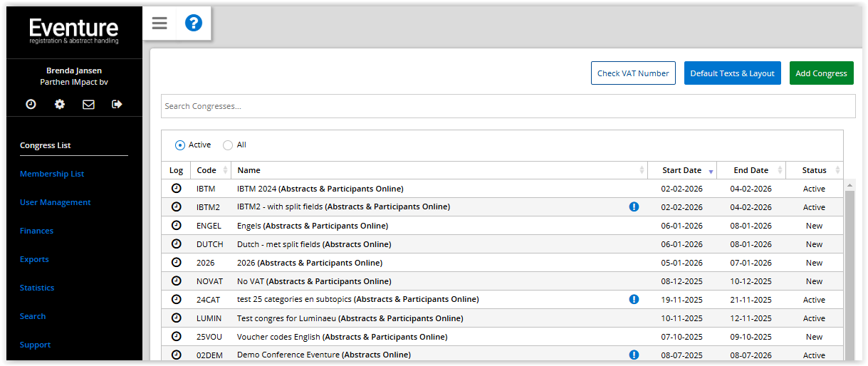868x366 pixels.
Task: Click the envelope mail icon in sidebar
Action: (88, 104)
